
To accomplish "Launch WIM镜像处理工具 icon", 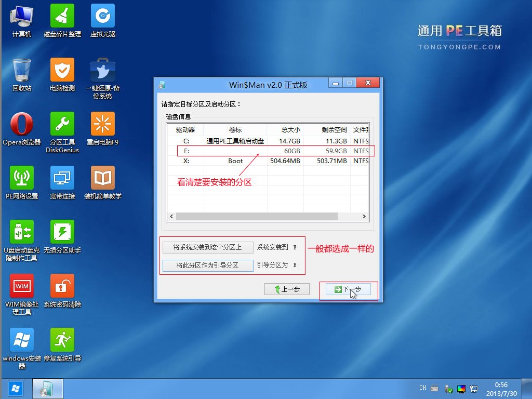I will (22, 294).
